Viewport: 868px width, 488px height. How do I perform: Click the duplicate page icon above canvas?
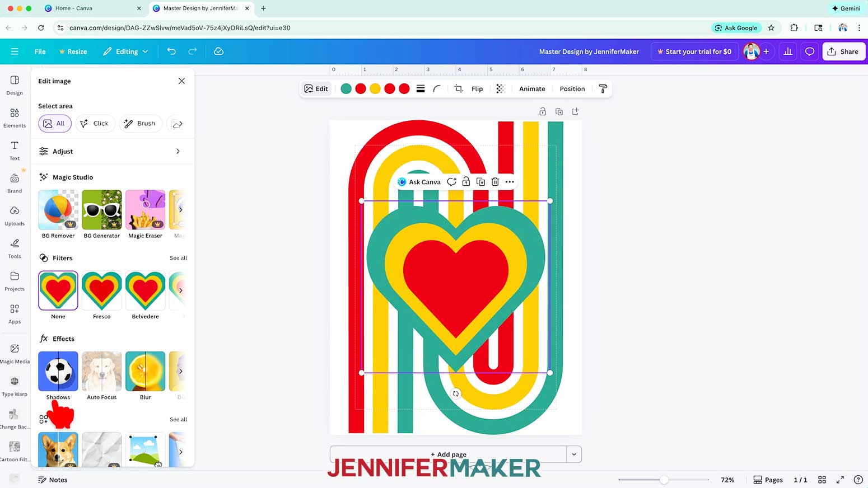pyautogui.click(x=559, y=112)
